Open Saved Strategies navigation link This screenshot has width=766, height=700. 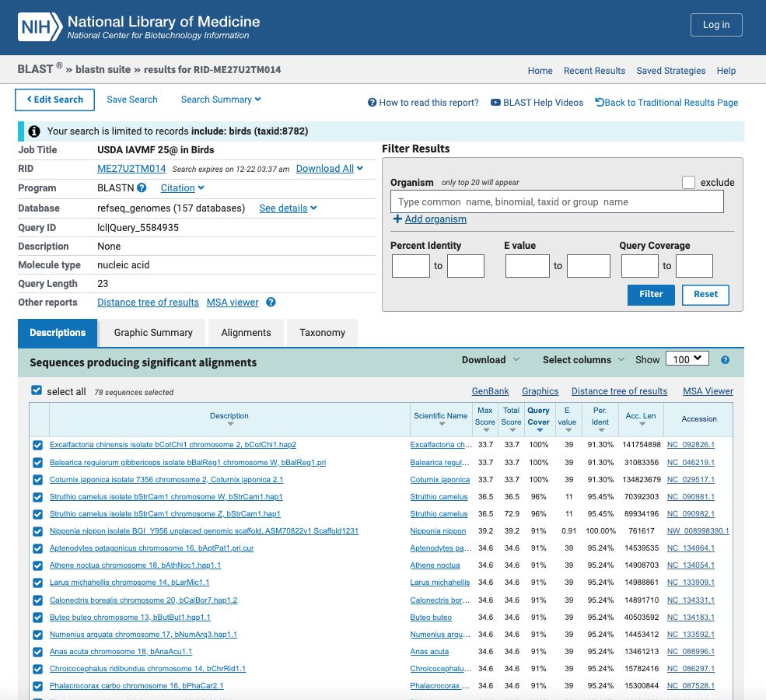(671, 71)
